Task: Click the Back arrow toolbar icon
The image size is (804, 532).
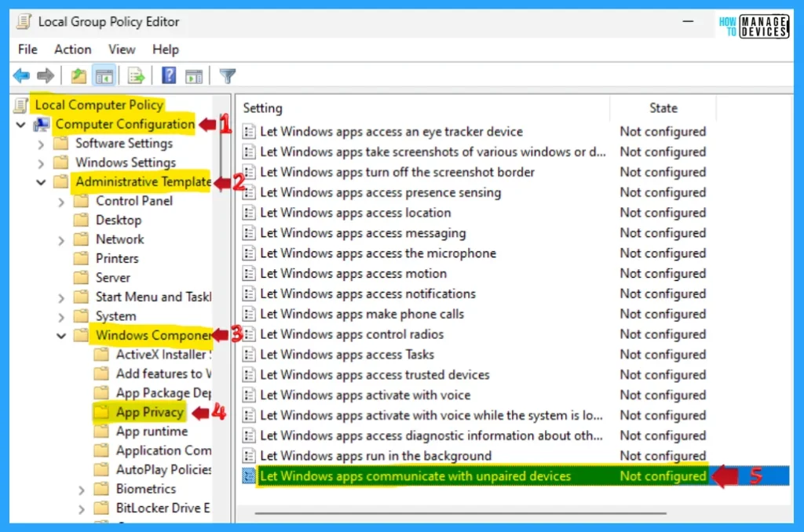Action: click(21, 76)
